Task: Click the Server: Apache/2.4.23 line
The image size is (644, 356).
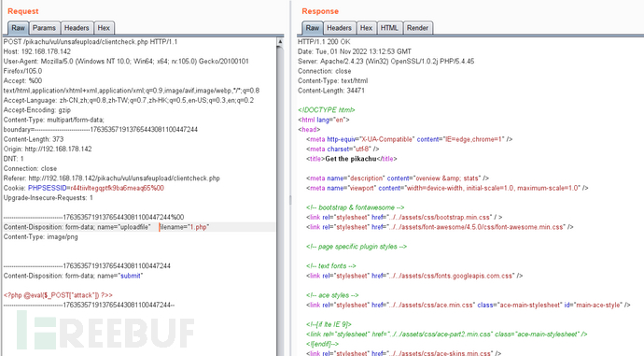Action: [x=386, y=62]
